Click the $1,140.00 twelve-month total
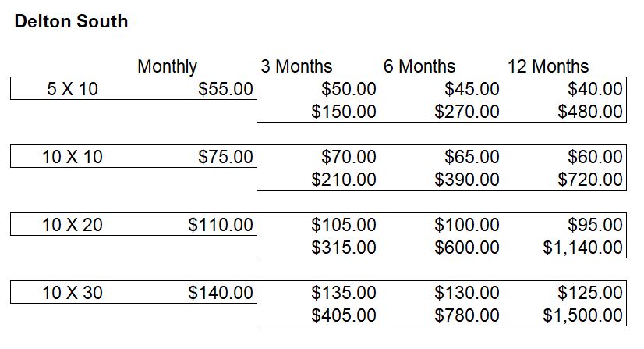 pyautogui.click(x=583, y=248)
